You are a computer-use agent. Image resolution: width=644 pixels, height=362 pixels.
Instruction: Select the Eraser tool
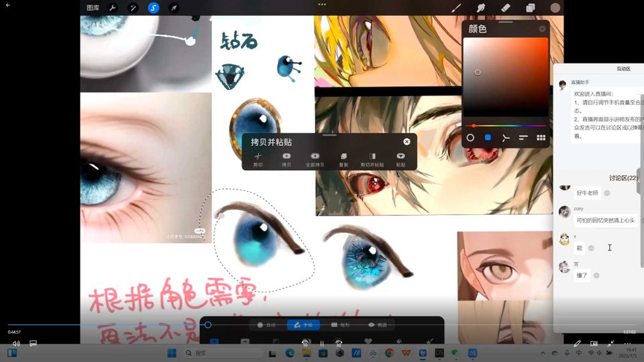point(506,8)
